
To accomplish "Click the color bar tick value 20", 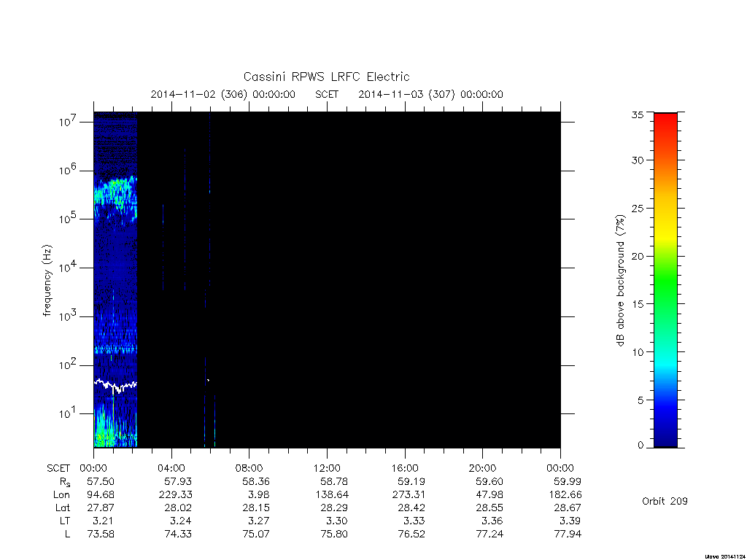I will click(638, 256).
